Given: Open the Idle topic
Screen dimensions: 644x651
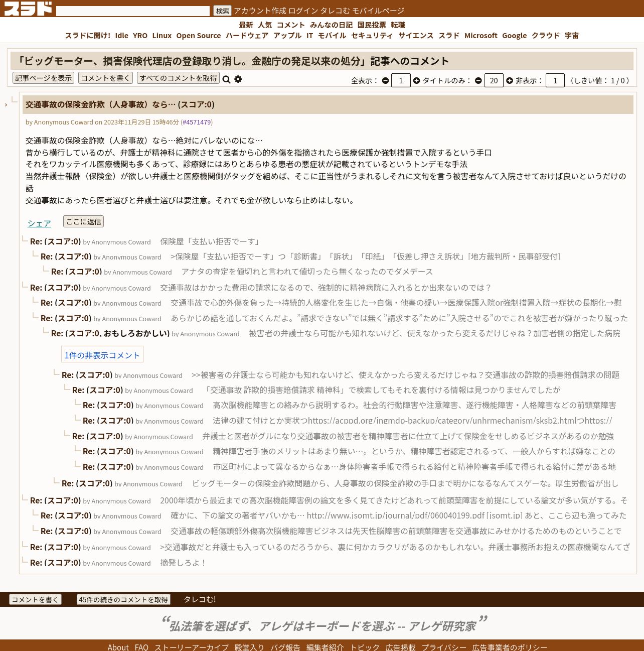Looking at the screenshot, I should [122, 36].
